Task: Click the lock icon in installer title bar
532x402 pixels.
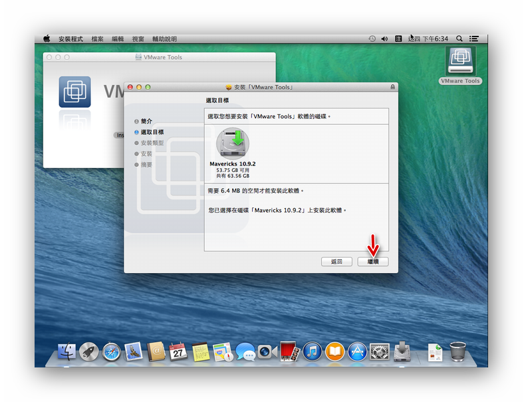Action: tap(392, 87)
